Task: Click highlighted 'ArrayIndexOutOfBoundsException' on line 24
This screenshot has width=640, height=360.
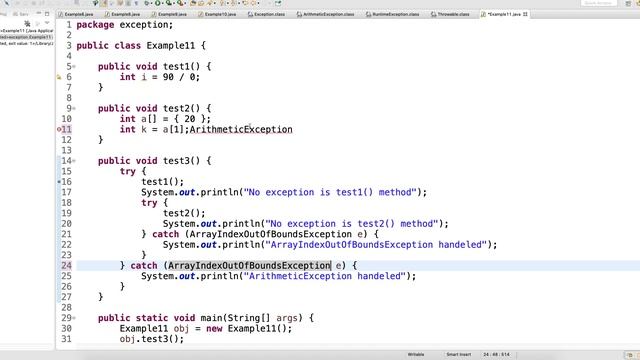Action: (249, 266)
